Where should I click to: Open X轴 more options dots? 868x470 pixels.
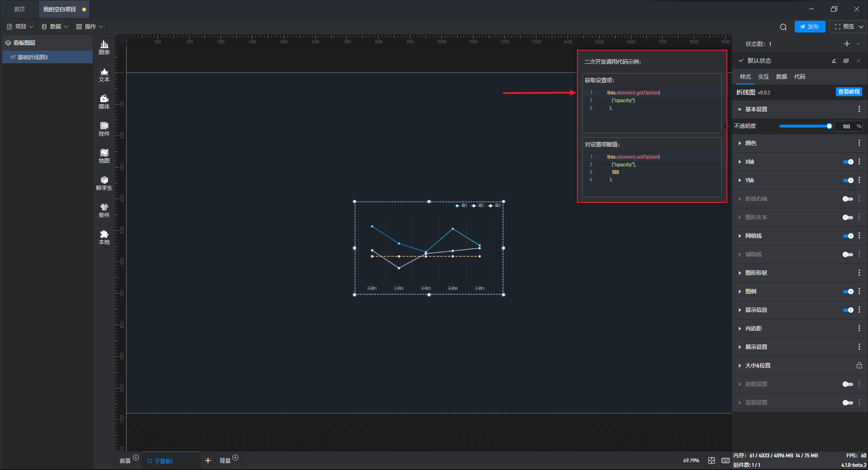point(859,162)
